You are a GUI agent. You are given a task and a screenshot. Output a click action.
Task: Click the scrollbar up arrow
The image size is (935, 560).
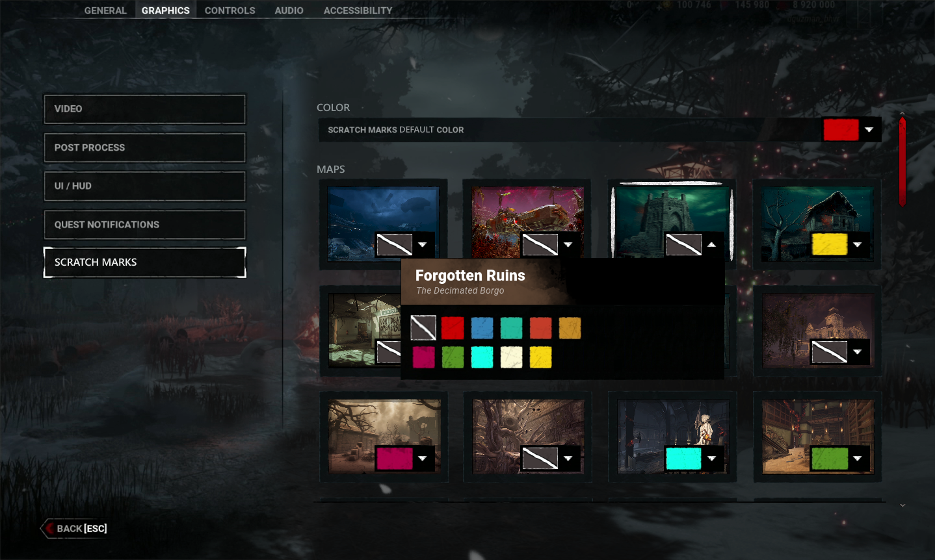pos(902,113)
